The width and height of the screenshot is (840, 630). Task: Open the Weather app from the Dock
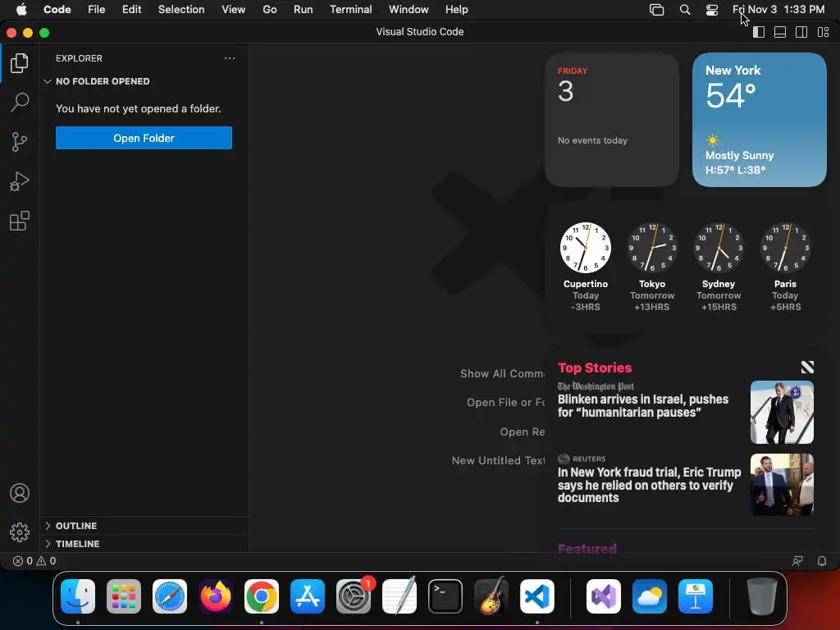tap(650, 596)
